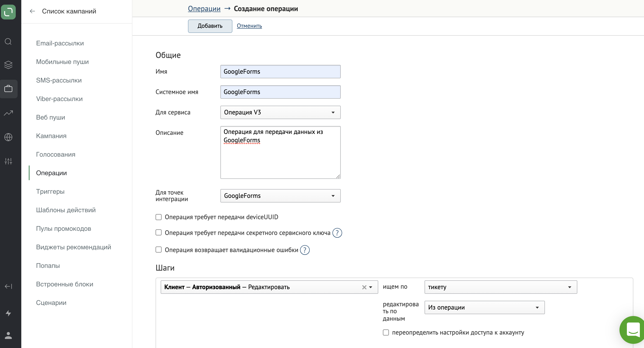The height and width of the screenshot is (348, 644).
Task: Open Кампания menu item
Action: point(51,136)
